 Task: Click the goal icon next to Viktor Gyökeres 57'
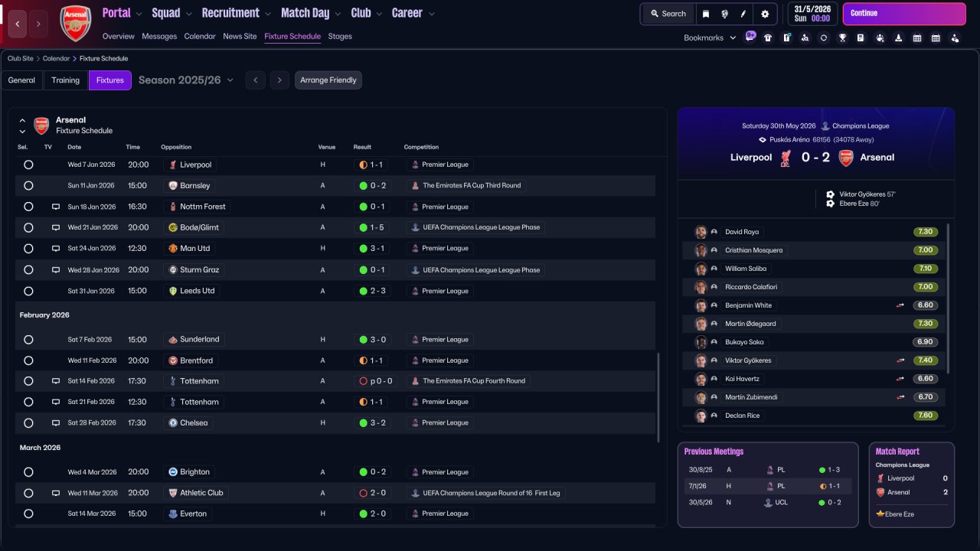831,194
